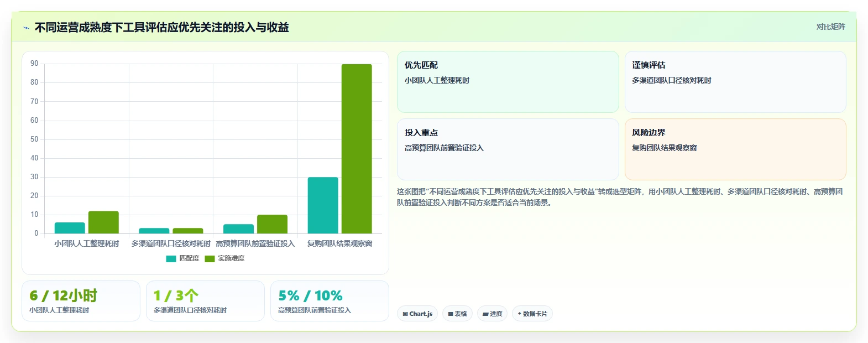Click the description paragraph starting with 这张图把

(620, 197)
